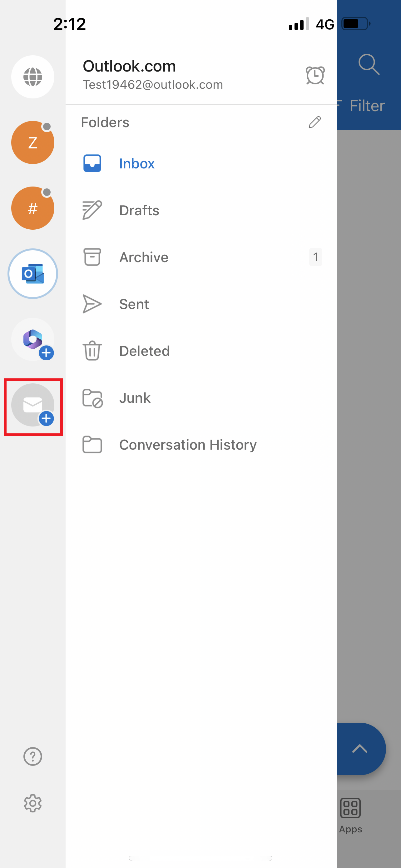Open Settings via the gear icon
The width and height of the screenshot is (401, 868).
click(33, 803)
